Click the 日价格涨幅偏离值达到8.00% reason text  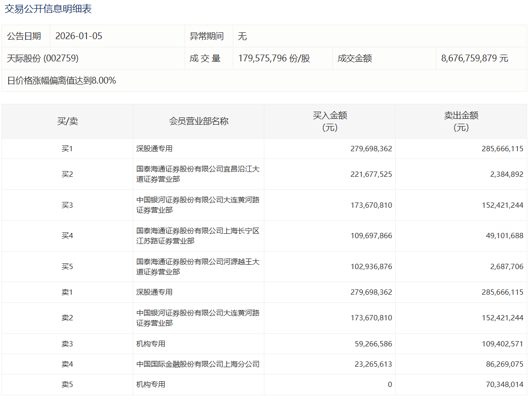(61, 81)
